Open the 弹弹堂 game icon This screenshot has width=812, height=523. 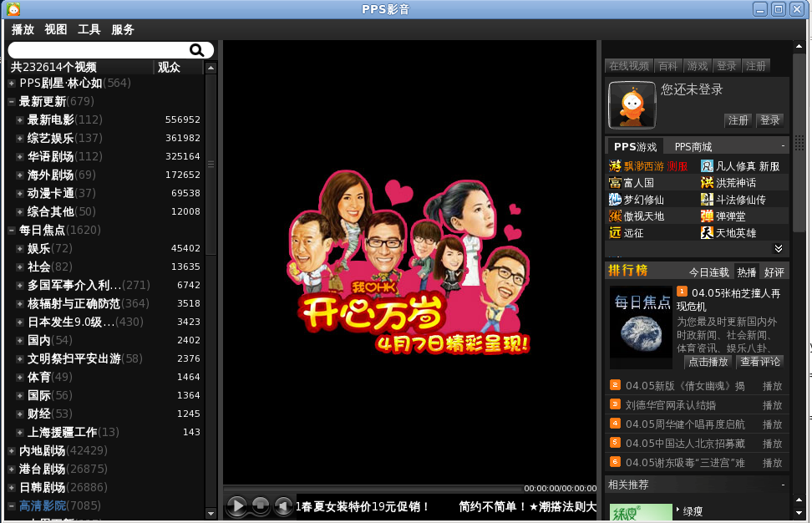pos(707,216)
